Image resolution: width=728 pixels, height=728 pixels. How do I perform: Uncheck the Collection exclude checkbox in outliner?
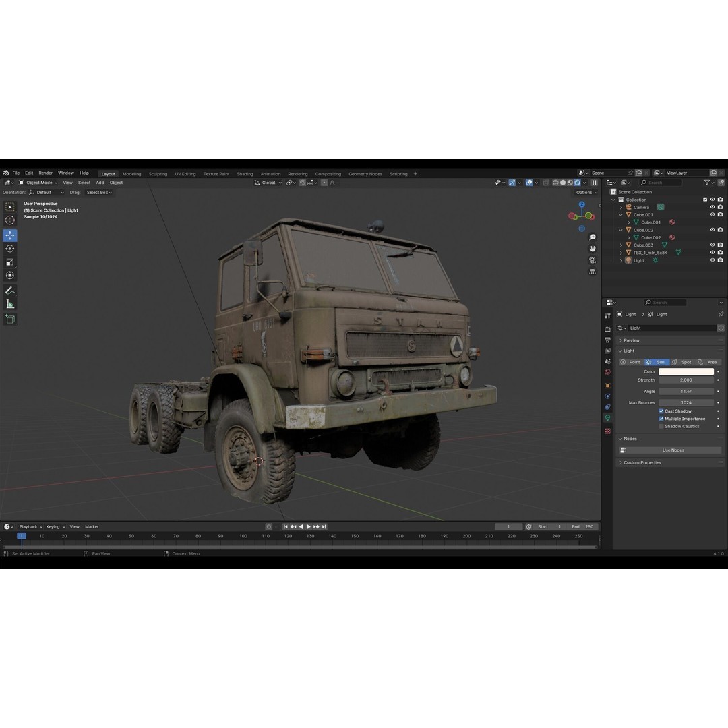click(x=705, y=200)
